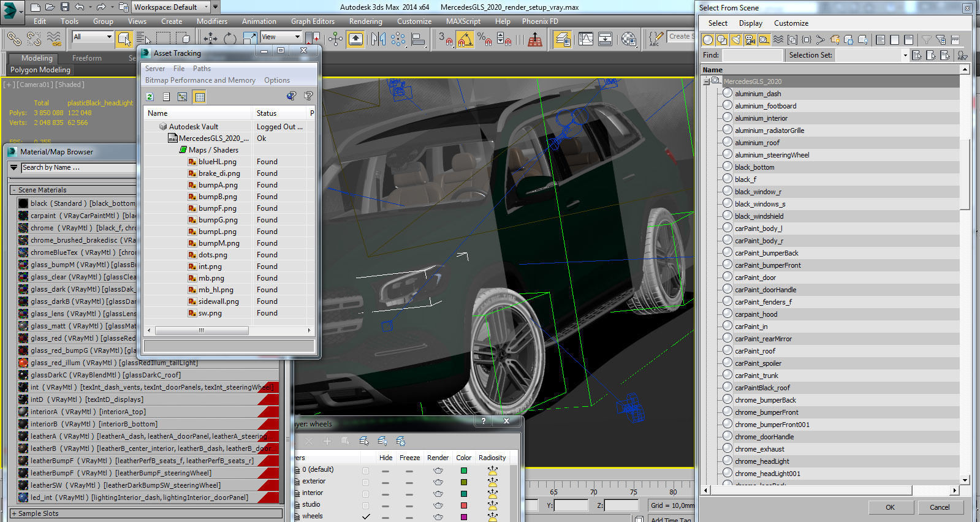Click the Select and Link chain icon
This screenshot has height=522, width=980.
(x=14, y=39)
